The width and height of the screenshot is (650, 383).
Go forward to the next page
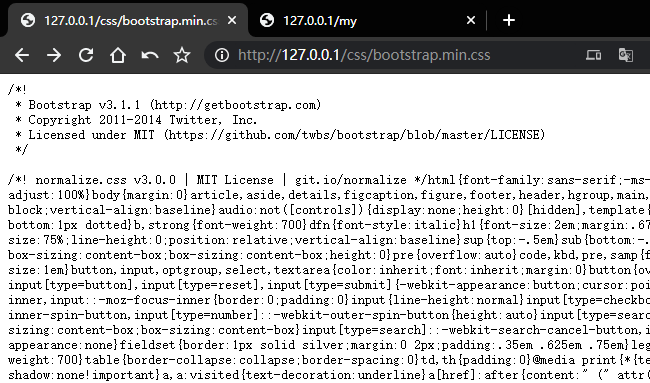point(54,55)
